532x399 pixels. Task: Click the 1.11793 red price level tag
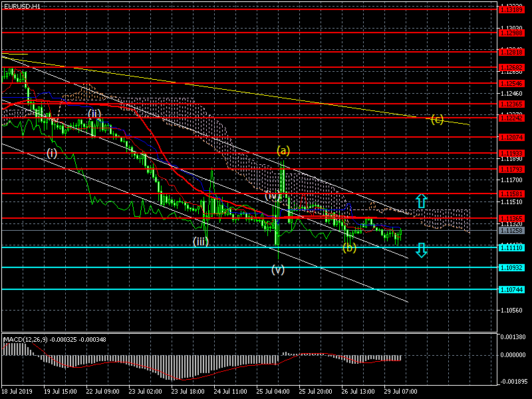tap(511, 169)
